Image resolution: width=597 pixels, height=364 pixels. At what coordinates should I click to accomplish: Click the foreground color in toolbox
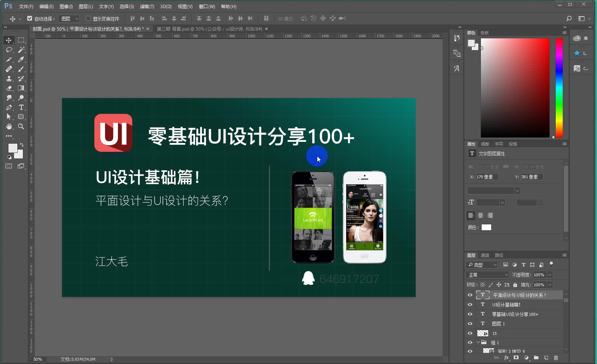click(13, 148)
